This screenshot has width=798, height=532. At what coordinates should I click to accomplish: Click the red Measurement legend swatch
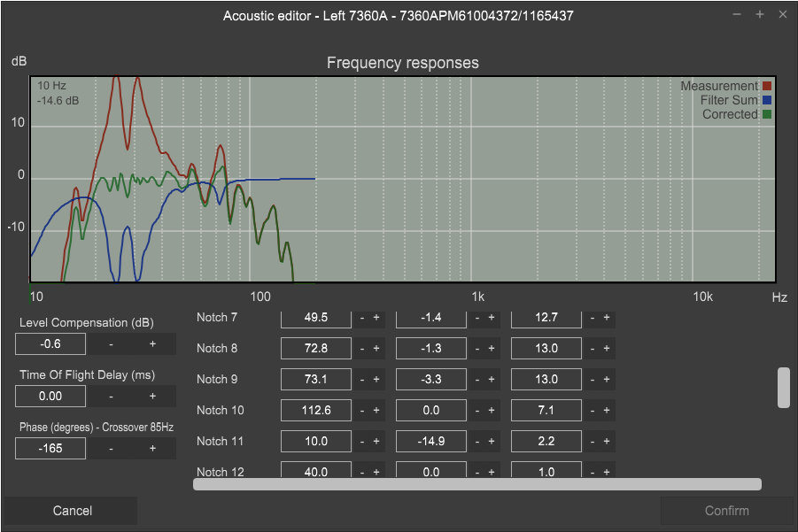pyautogui.click(x=767, y=86)
